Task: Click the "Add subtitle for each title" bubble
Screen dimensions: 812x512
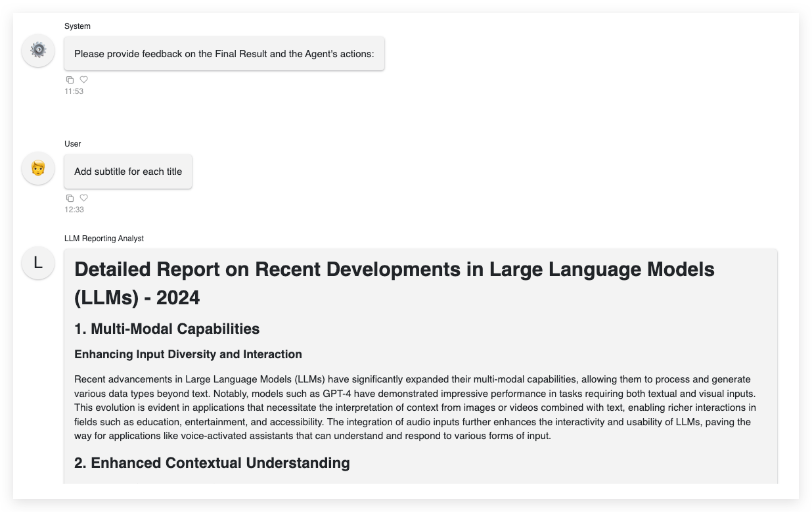Action: (127, 171)
